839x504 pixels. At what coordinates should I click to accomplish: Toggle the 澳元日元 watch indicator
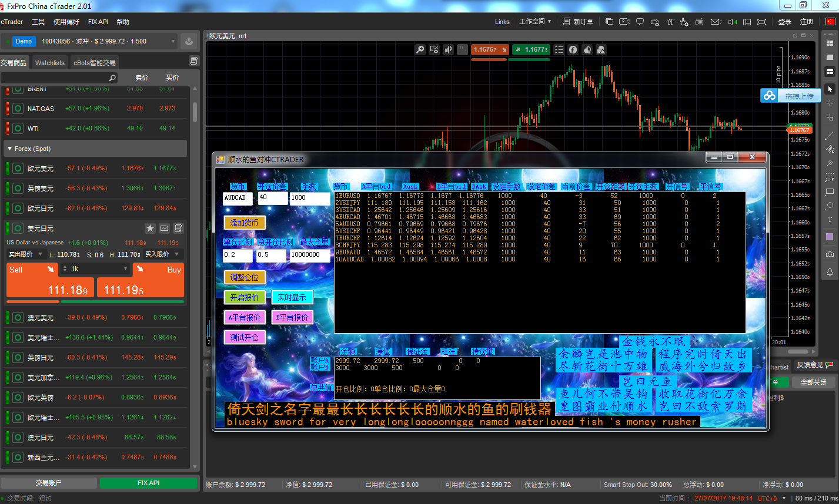coord(18,438)
